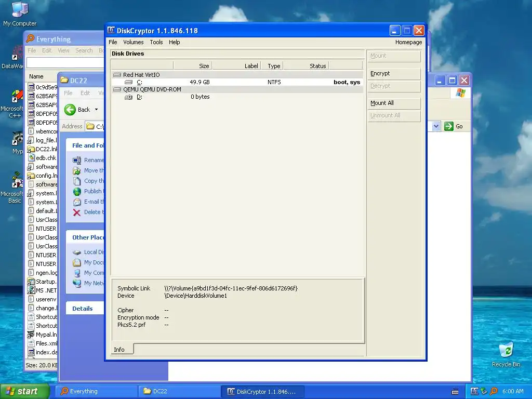Click the Everything search tray icon
This screenshot has height=399, width=532.
coord(494,391)
